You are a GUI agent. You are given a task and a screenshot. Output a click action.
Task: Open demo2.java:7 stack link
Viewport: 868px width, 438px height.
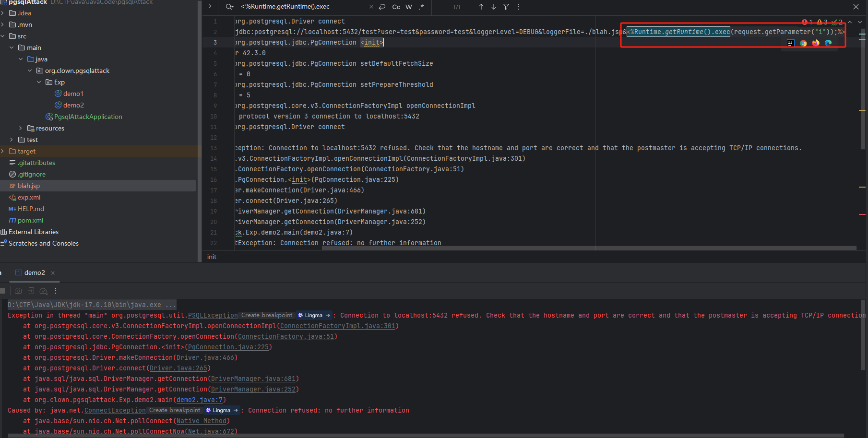[200, 400]
